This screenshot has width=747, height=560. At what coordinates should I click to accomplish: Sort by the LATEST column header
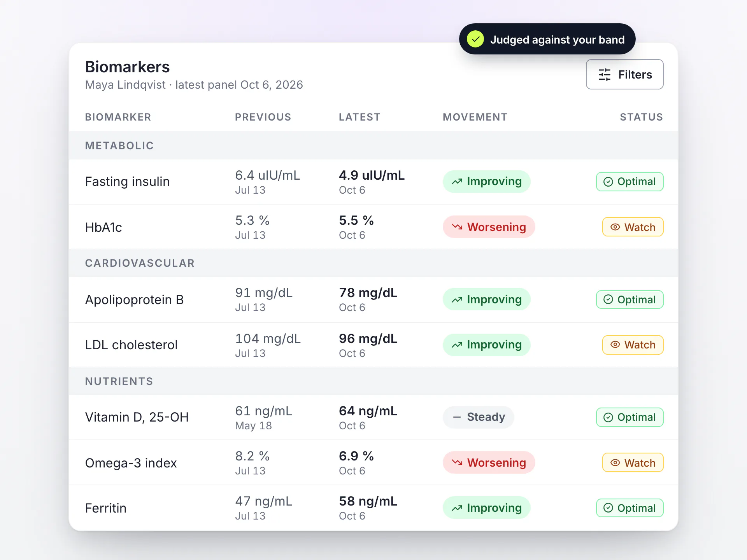[x=359, y=117]
